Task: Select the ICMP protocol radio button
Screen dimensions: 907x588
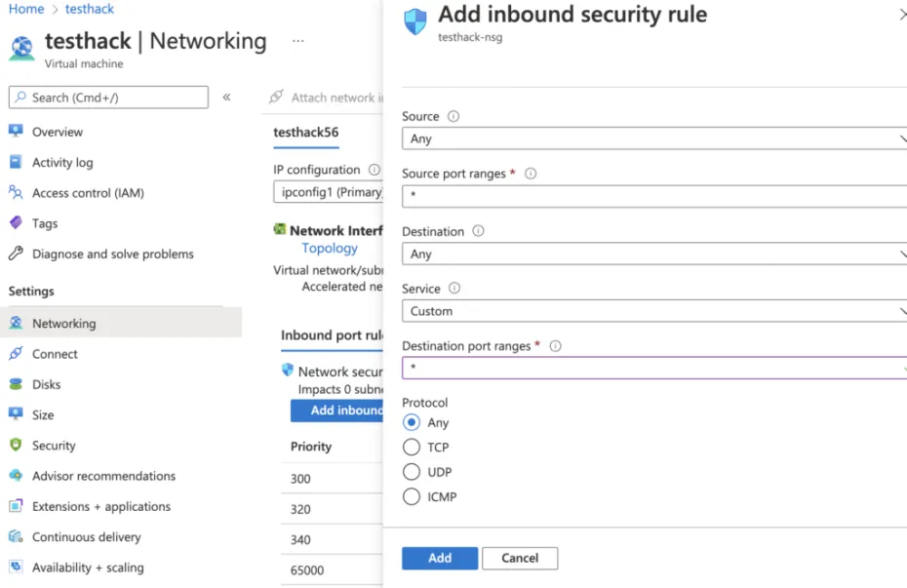Action: (x=412, y=496)
